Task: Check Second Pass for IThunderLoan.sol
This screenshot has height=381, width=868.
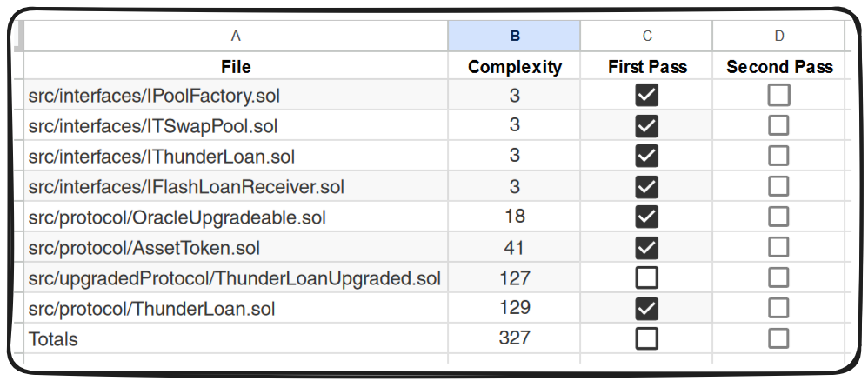Action: (778, 156)
